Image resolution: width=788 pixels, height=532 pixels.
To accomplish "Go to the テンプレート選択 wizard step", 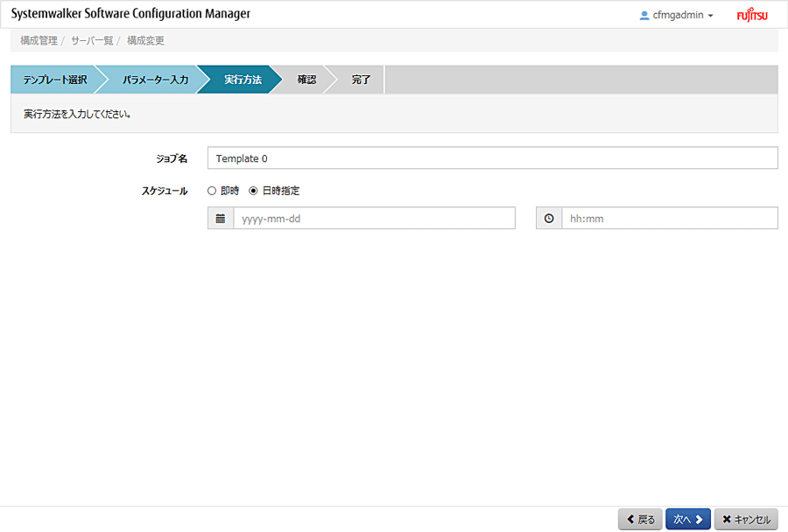I will pyautogui.click(x=54, y=80).
